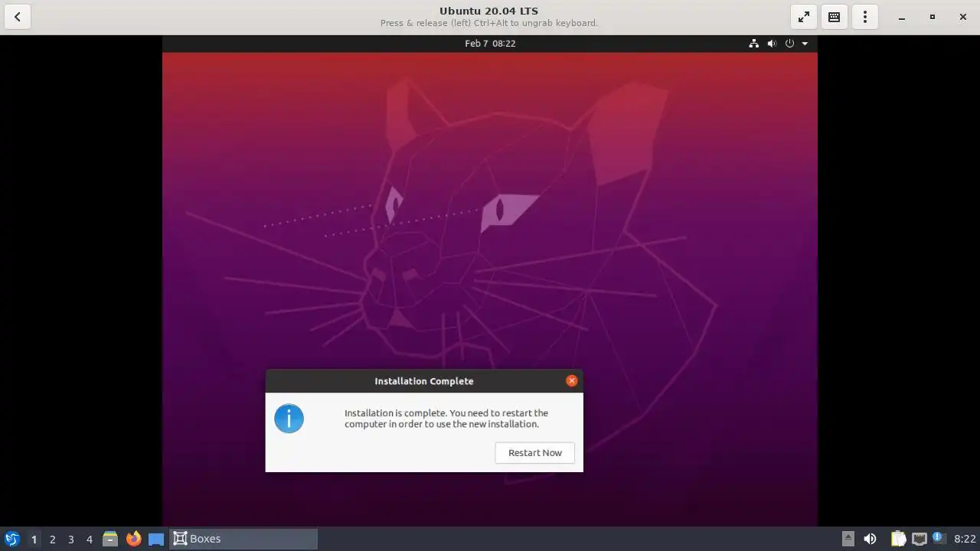Maximize the Boxes window
This screenshot has height=551, width=980.
(x=933, y=17)
